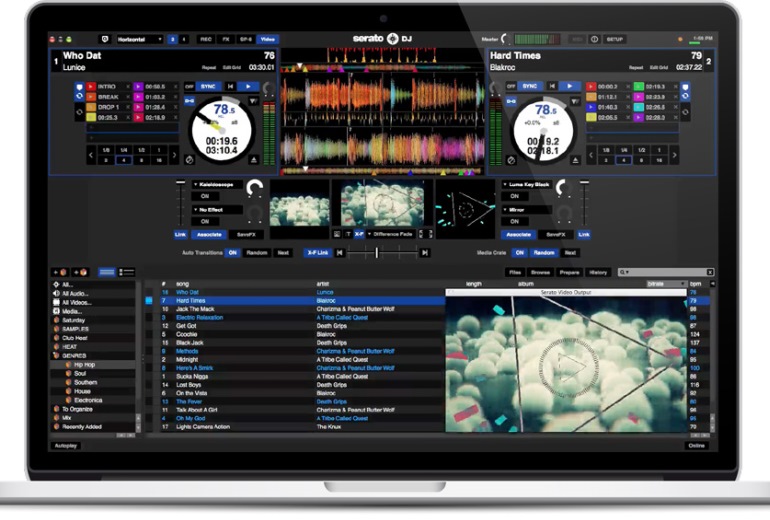The image size is (770, 520).
Task: Open the No Effect dropdown
Action: (x=217, y=210)
